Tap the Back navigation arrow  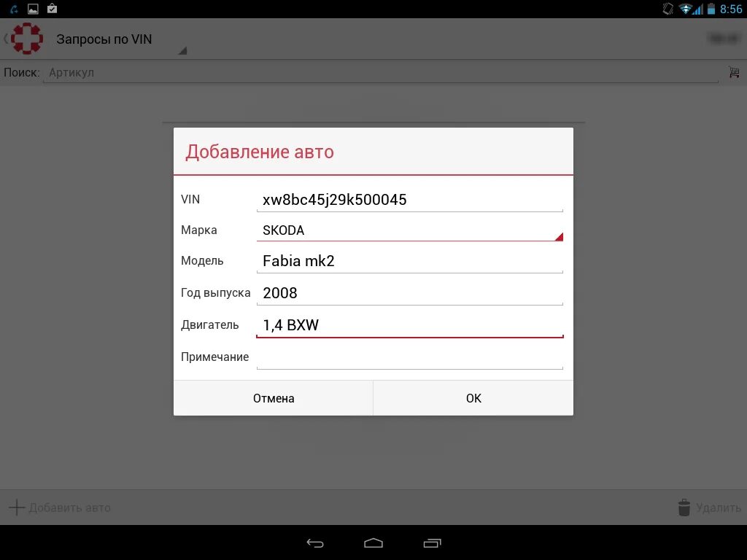click(x=314, y=542)
